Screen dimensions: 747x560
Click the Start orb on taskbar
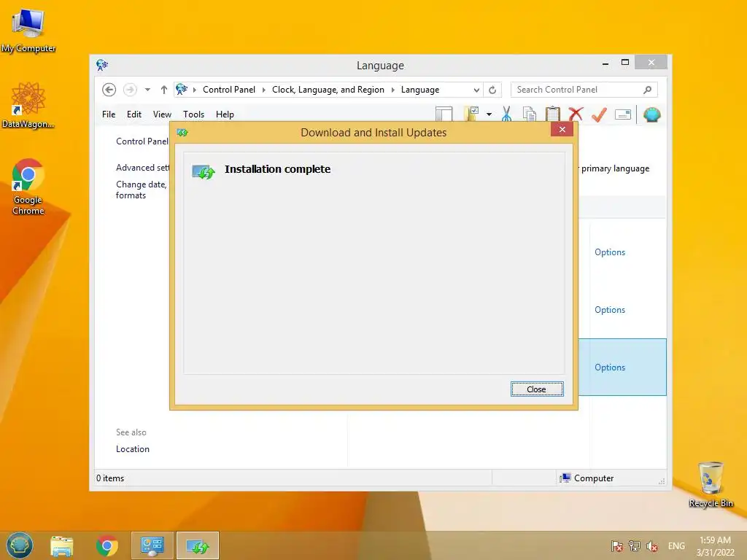(x=20, y=545)
